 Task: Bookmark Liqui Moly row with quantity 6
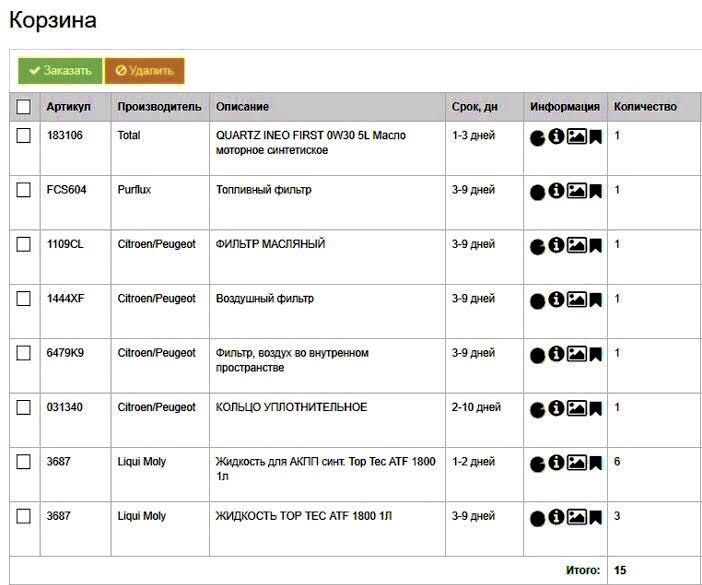[x=595, y=463]
